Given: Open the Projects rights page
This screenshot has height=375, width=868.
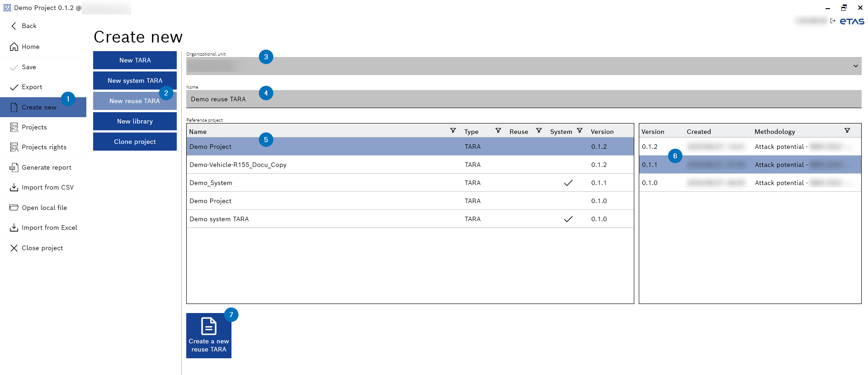Looking at the screenshot, I should pyautogui.click(x=44, y=147).
